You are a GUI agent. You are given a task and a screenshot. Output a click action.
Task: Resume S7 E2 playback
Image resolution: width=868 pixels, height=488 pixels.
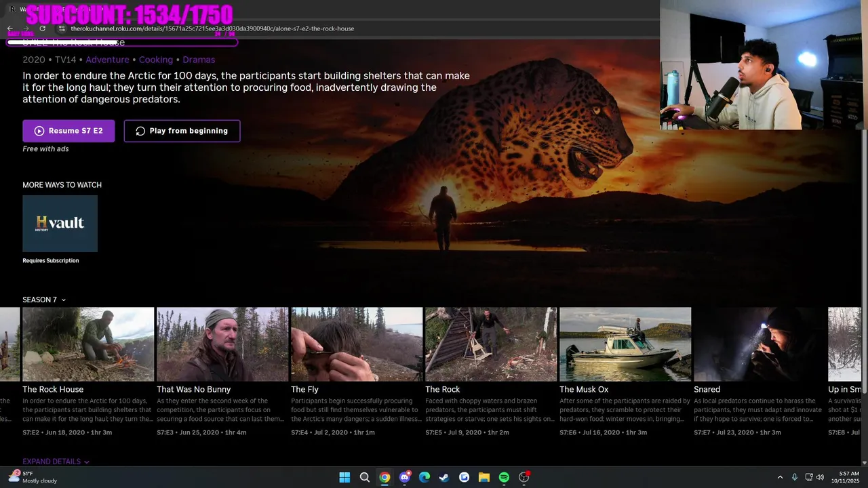[68, 131]
